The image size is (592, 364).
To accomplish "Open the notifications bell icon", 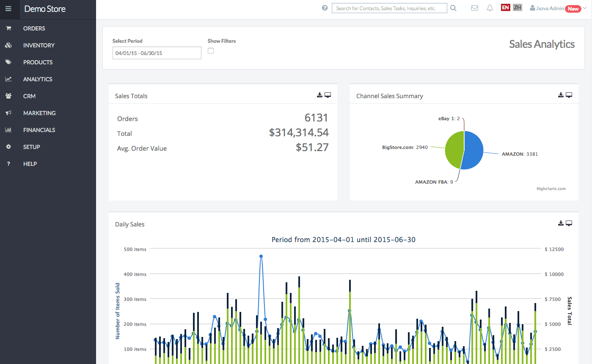I will click(x=490, y=8).
